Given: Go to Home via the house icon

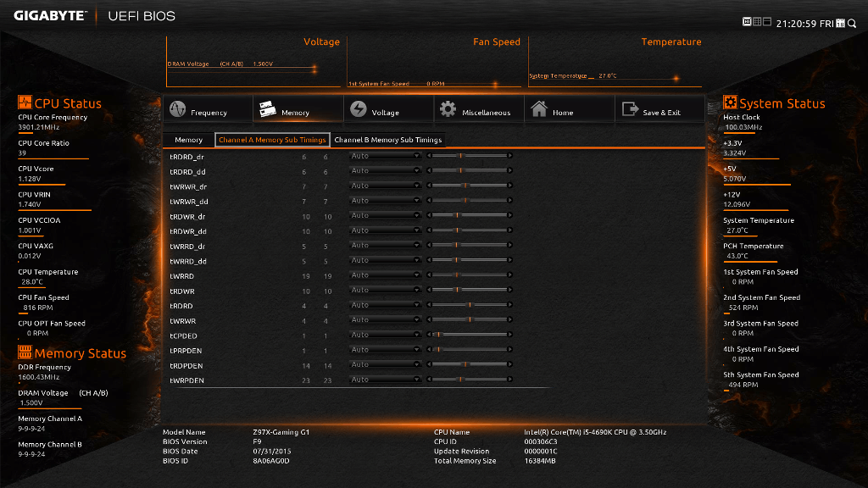Looking at the screenshot, I should click(569, 109).
